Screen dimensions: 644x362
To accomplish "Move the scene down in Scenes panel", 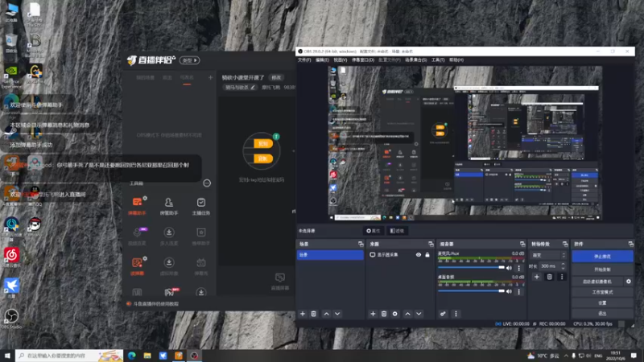I will [337, 314].
